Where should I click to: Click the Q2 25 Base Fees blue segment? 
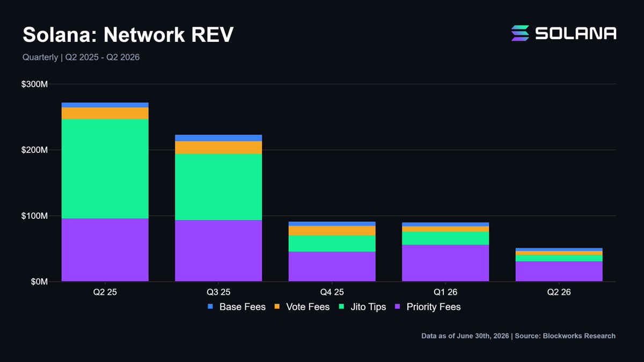coord(105,105)
